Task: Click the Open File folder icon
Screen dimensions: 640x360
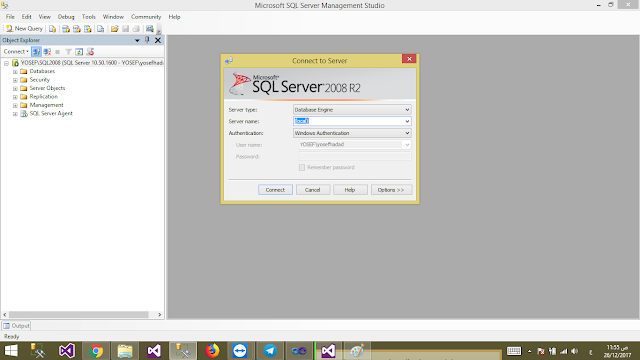Action: (114, 29)
